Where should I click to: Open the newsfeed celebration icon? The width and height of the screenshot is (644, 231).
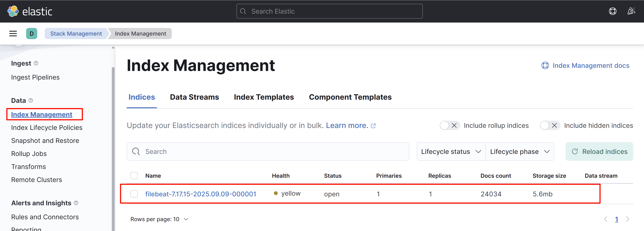(x=631, y=11)
